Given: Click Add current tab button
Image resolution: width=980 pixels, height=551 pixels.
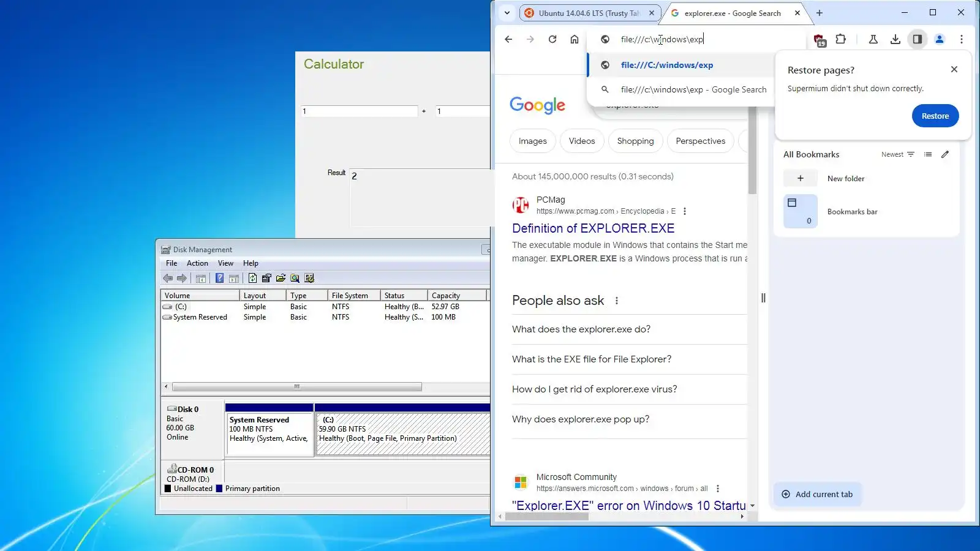Looking at the screenshot, I should coord(818,494).
